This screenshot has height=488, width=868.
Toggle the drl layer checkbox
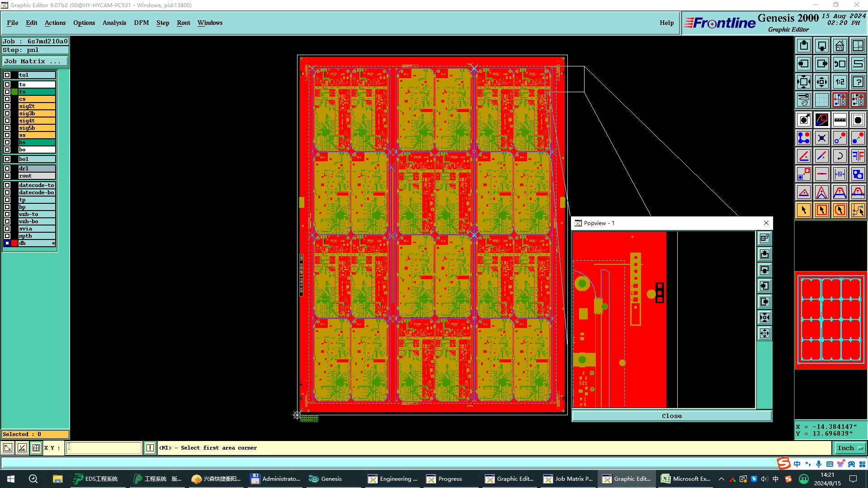(x=7, y=169)
